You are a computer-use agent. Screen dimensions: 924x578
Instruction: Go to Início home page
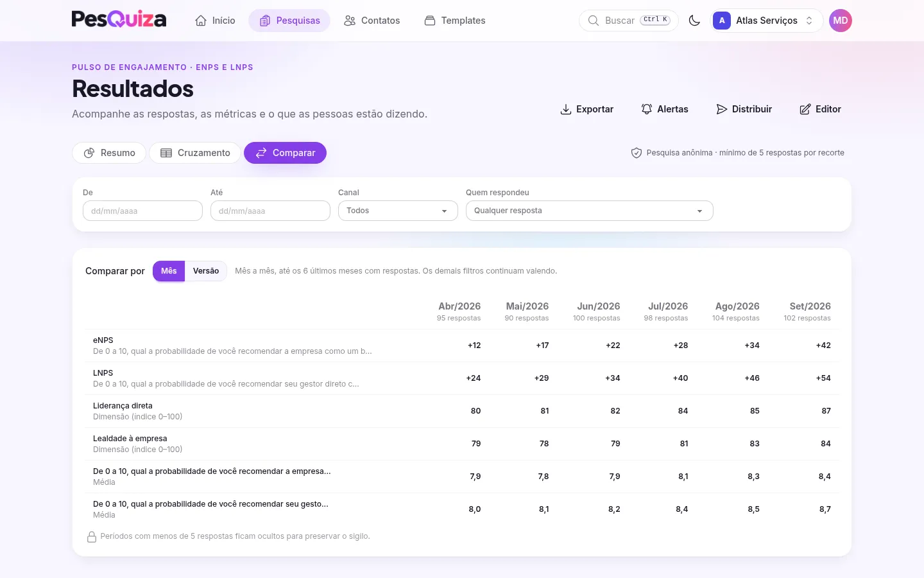click(x=215, y=21)
